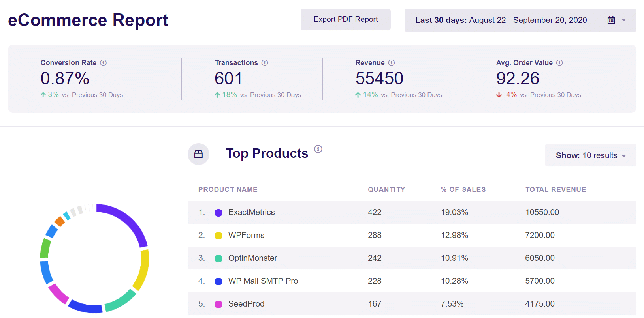Open the Revenue info tooltip icon
The height and width of the screenshot is (318, 644).
(x=392, y=63)
